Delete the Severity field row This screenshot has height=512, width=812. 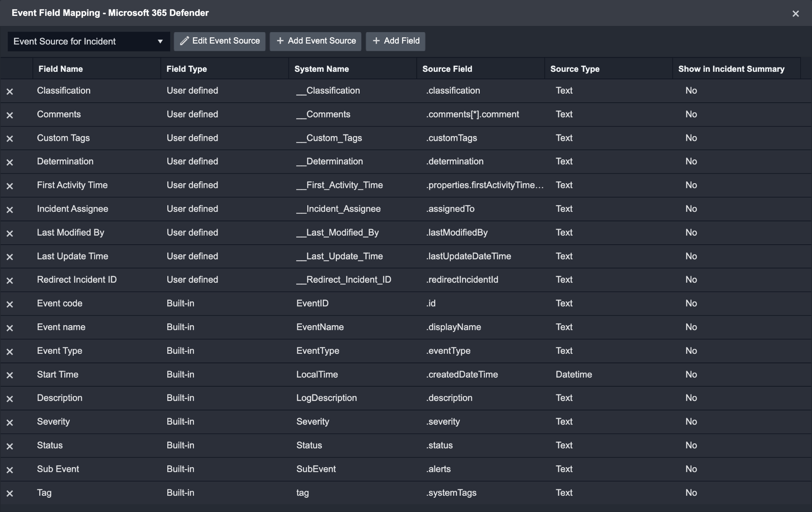[x=10, y=423]
